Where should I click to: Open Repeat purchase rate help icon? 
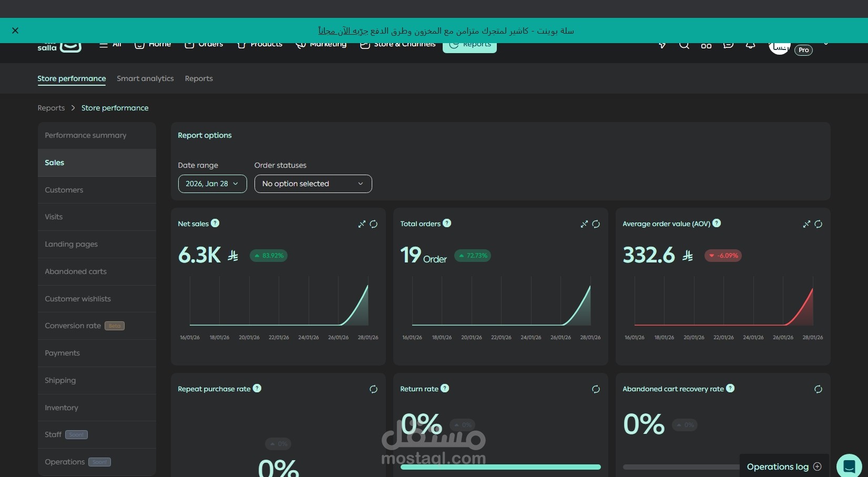(x=257, y=388)
